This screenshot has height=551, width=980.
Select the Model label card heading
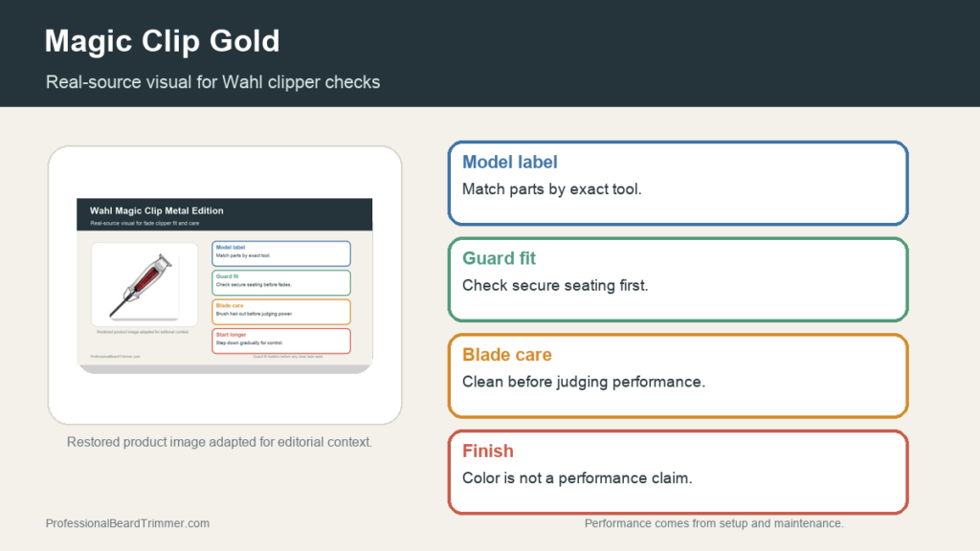[509, 163]
